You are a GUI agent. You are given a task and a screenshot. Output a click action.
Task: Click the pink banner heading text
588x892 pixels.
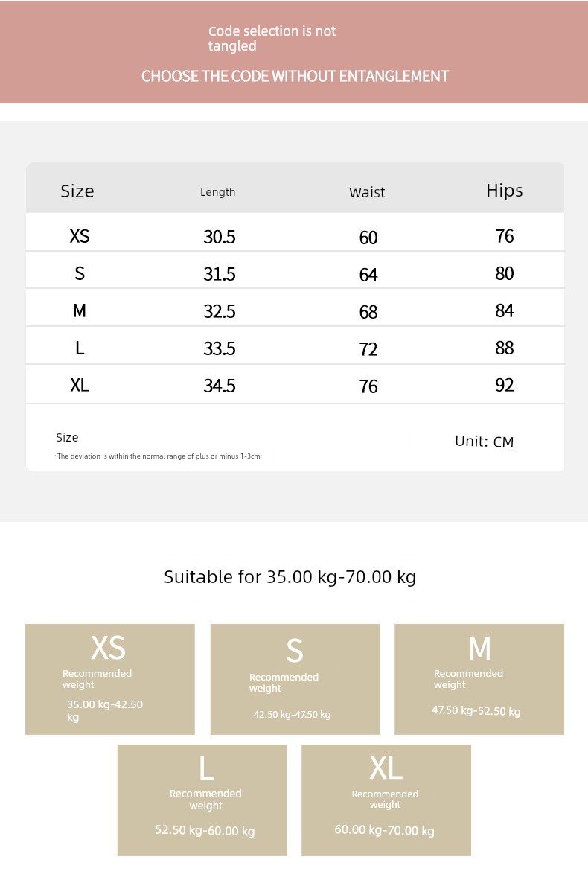295,76
